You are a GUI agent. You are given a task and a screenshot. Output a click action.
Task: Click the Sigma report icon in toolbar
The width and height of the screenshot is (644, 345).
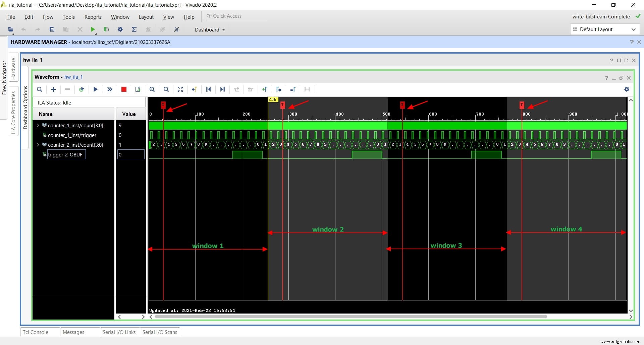coord(134,29)
